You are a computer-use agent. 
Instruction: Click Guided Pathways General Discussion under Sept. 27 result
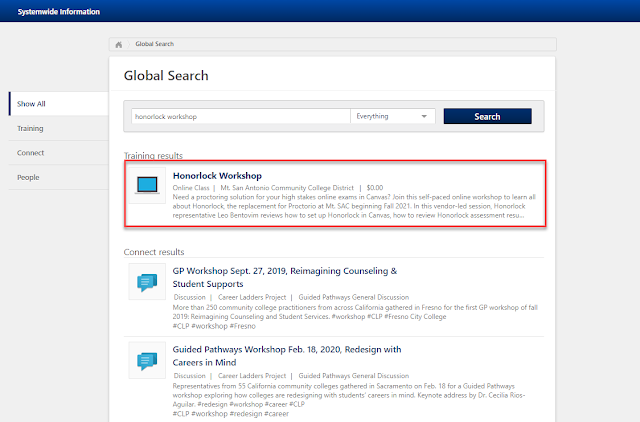(x=353, y=297)
